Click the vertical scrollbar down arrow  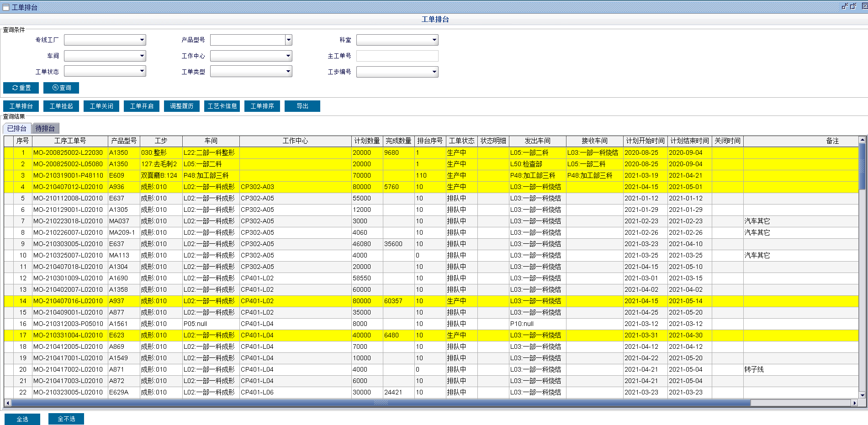(862, 395)
